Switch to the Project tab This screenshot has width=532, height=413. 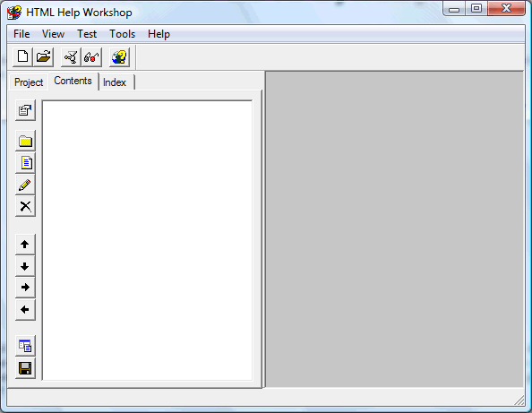click(29, 82)
